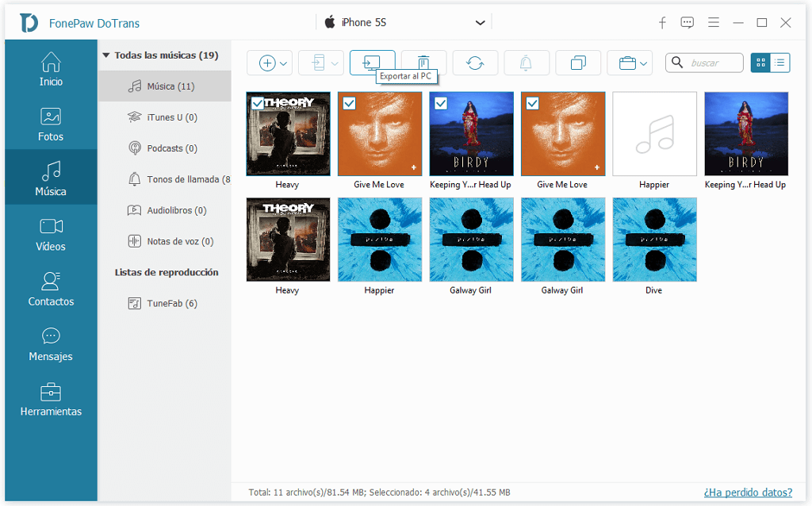The width and height of the screenshot is (812, 506).
Task: Click the refresh sync toolbar button
Action: point(475,63)
